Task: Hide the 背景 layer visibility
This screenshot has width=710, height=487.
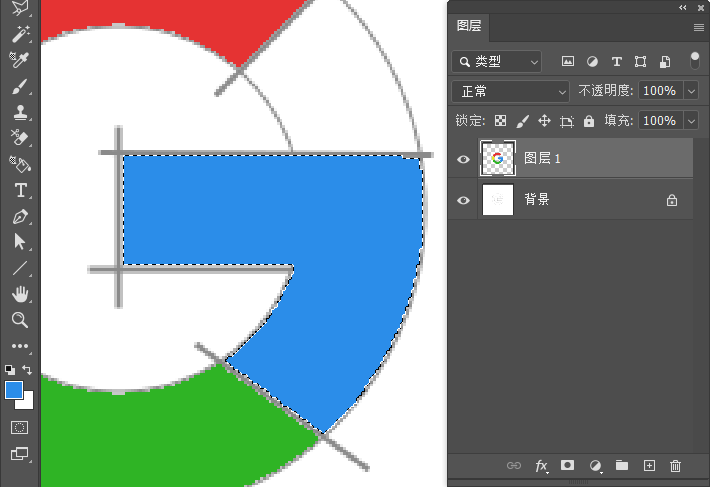Action: (463, 200)
